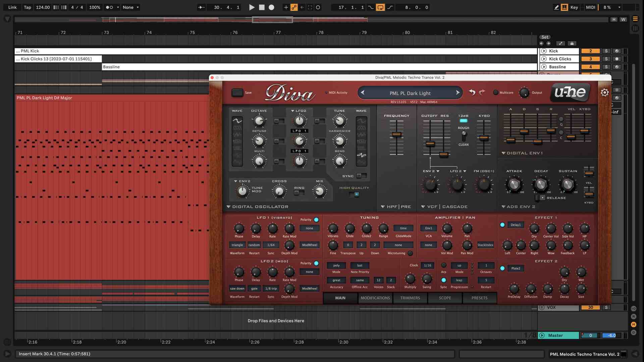Open VCF | CASCADE filter selector
The image size is (644, 362).
click(444, 207)
